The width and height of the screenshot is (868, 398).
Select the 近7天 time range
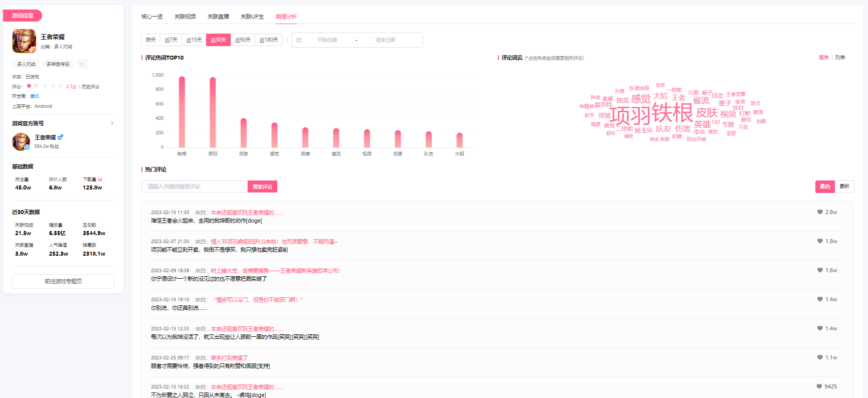[x=171, y=40]
